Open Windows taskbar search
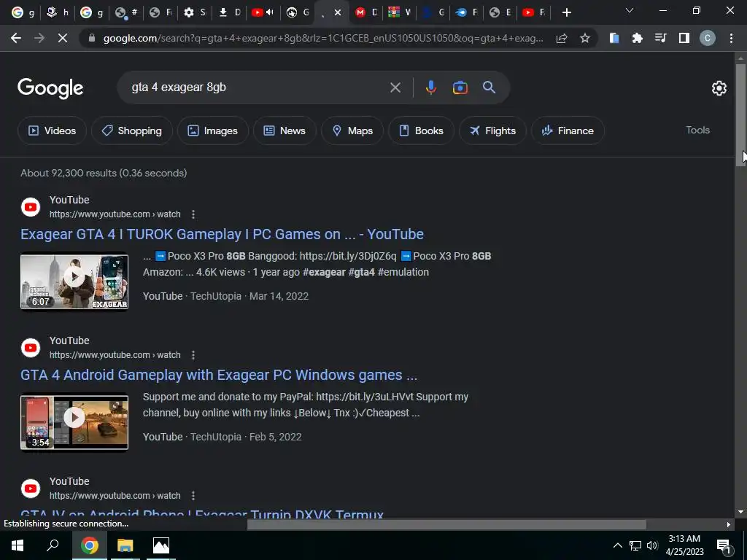Screen dimensions: 747x560 53,545
